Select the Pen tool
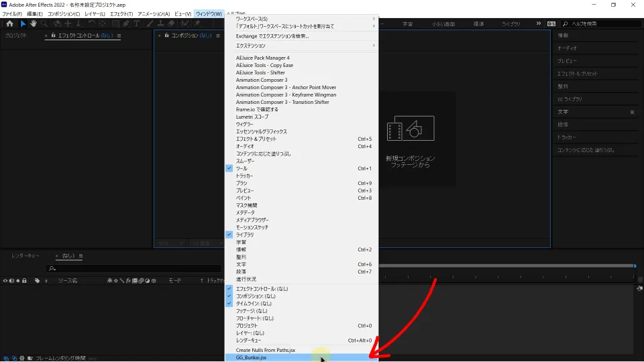 (126, 24)
